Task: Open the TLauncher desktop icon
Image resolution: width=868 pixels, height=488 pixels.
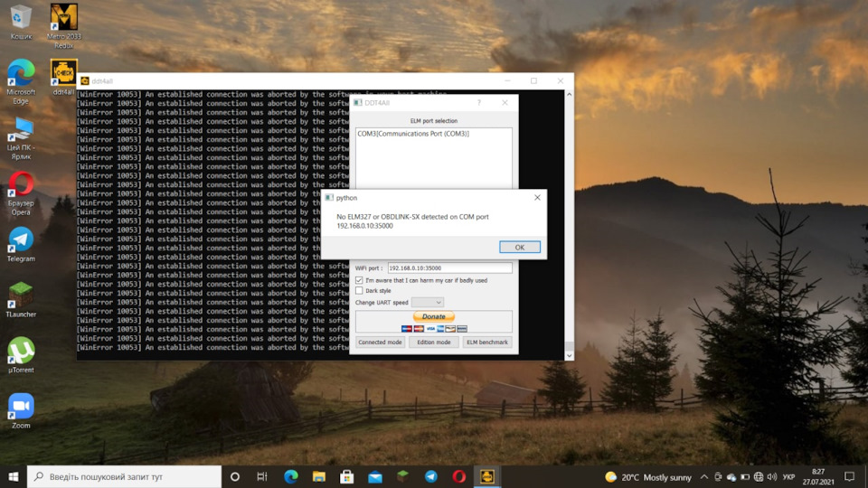Action: point(21,298)
